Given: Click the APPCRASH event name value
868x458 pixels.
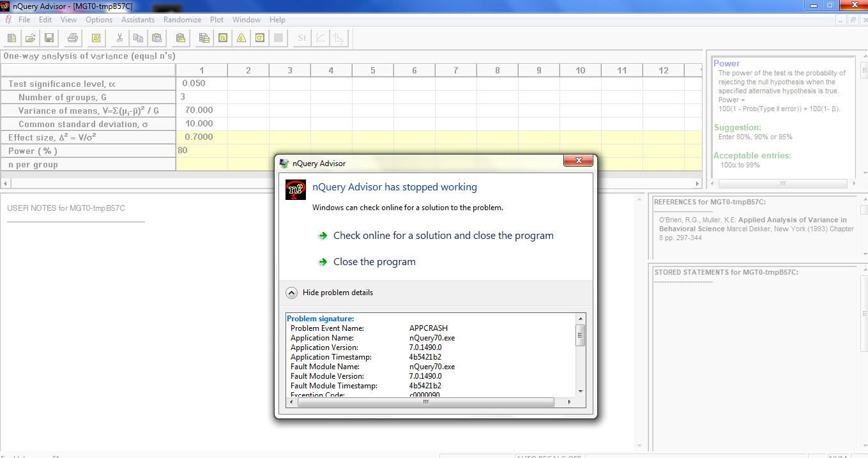Looking at the screenshot, I should pos(429,328).
